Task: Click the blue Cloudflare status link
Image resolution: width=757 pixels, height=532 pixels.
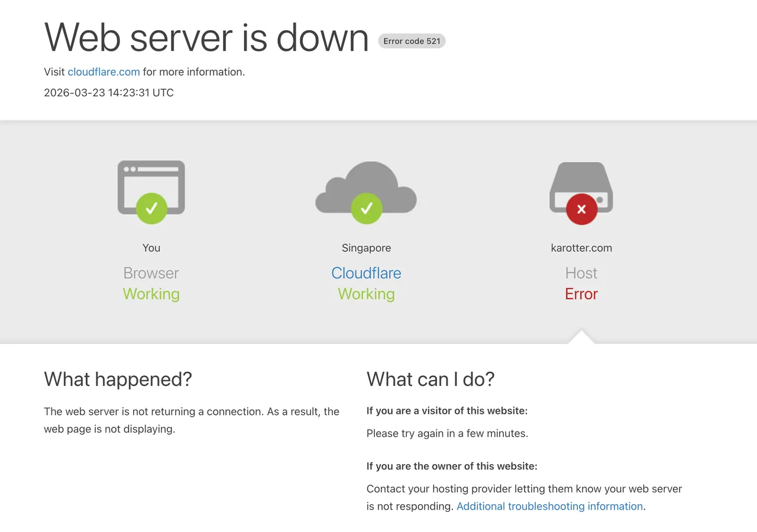Action: point(366,273)
